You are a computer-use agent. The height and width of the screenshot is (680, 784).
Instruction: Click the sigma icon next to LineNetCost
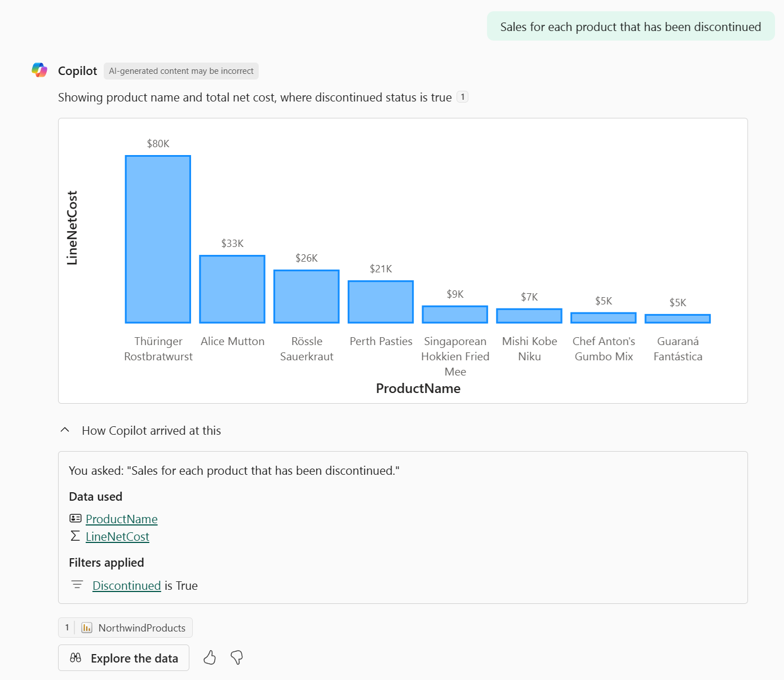point(75,536)
